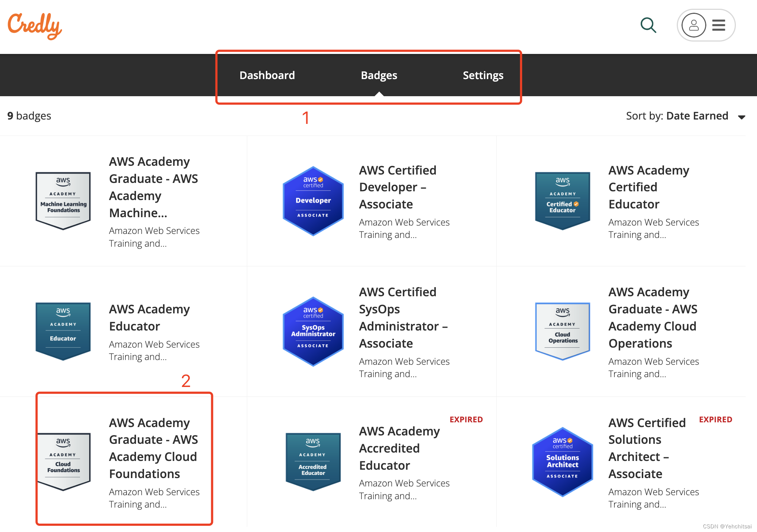Open the Settings tab
Viewport: 757px width, 532px height.
tap(483, 75)
